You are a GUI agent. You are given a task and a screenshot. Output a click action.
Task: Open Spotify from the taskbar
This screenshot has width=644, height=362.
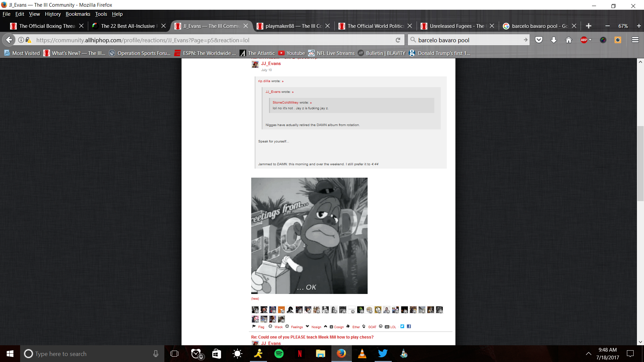coord(279,354)
